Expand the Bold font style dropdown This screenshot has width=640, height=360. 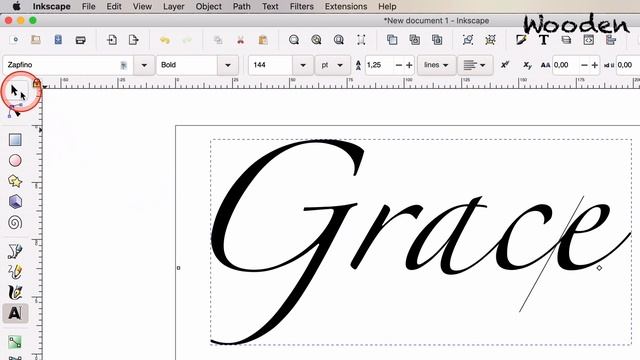pyautogui.click(x=228, y=65)
